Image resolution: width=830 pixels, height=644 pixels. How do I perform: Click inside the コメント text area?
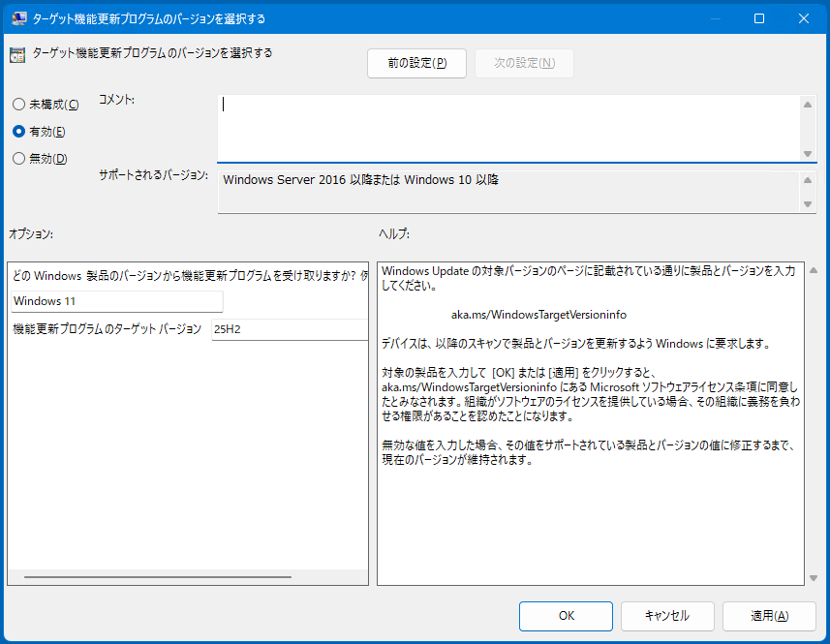[508, 126]
